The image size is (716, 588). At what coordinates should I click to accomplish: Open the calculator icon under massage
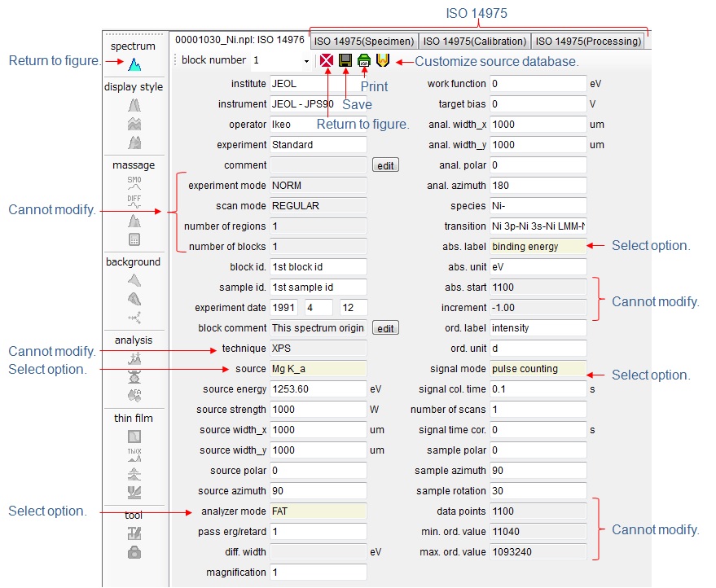[134, 239]
